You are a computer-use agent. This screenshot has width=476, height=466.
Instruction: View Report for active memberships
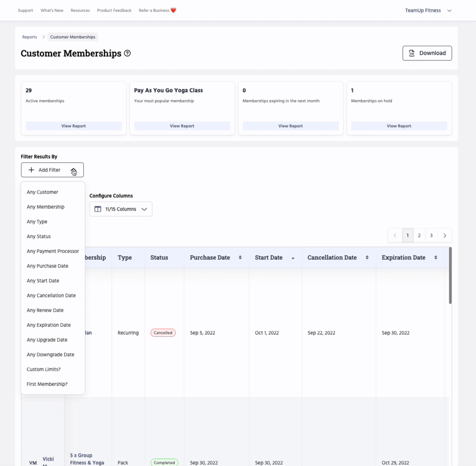[x=73, y=126]
